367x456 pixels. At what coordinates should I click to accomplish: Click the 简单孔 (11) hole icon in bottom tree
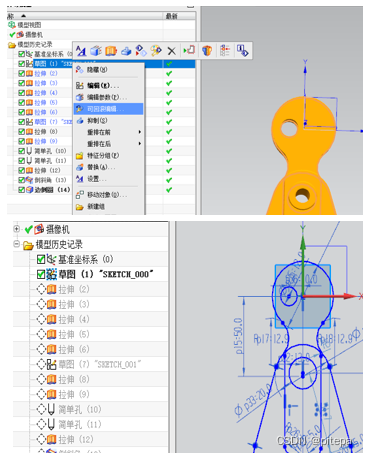[x=51, y=424]
